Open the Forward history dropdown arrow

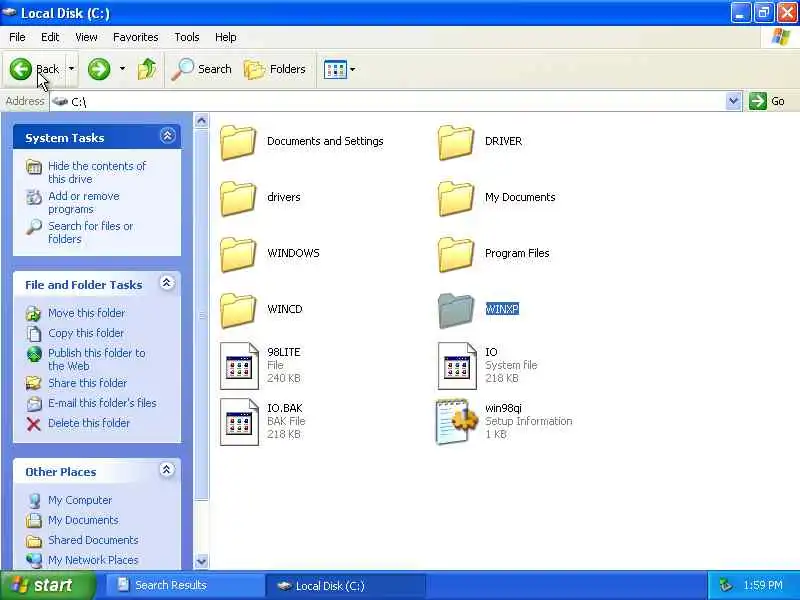point(122,69)
